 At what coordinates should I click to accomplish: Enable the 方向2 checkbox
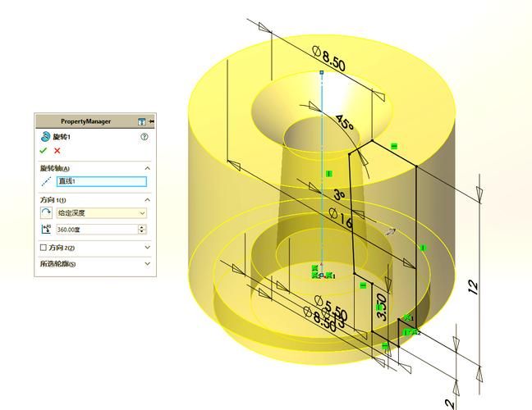coord(44,248)
